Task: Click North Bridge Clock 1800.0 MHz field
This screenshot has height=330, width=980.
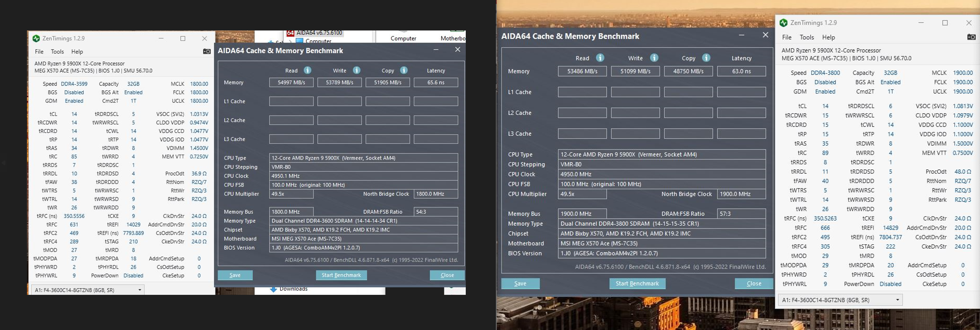Action: point(436,194)
